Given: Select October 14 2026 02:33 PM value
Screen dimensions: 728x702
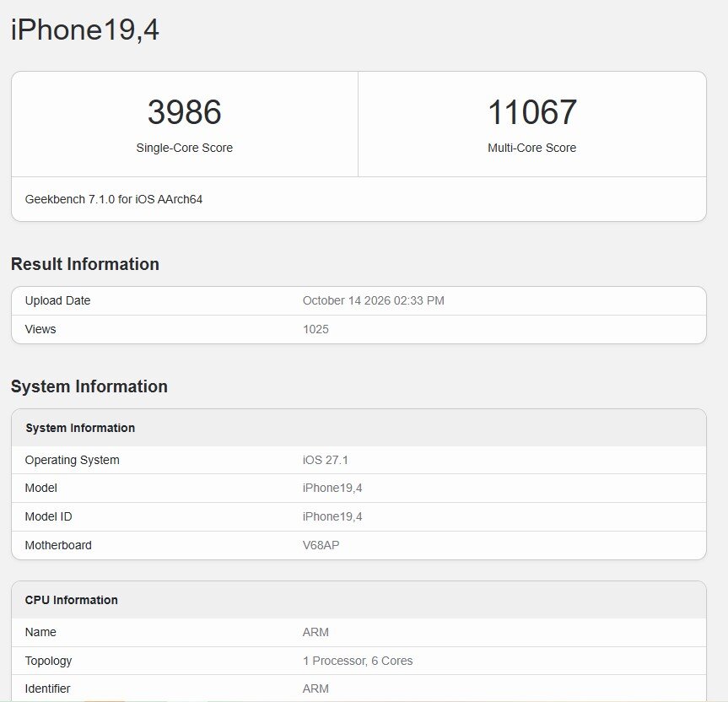Looking at the screenshot, I should [374, 300].
